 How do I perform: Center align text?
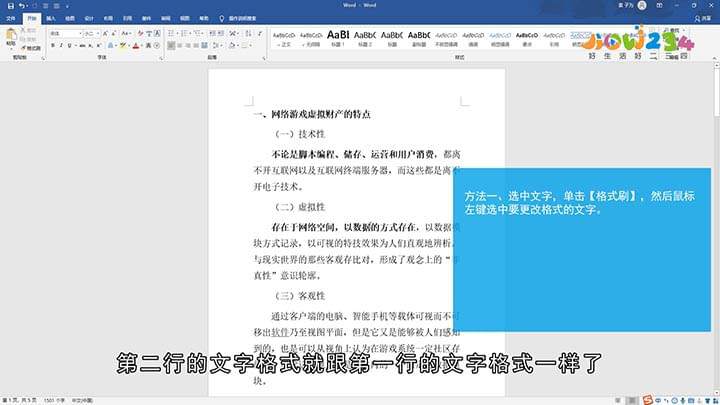pyautogui.click(x=180, y=45)
